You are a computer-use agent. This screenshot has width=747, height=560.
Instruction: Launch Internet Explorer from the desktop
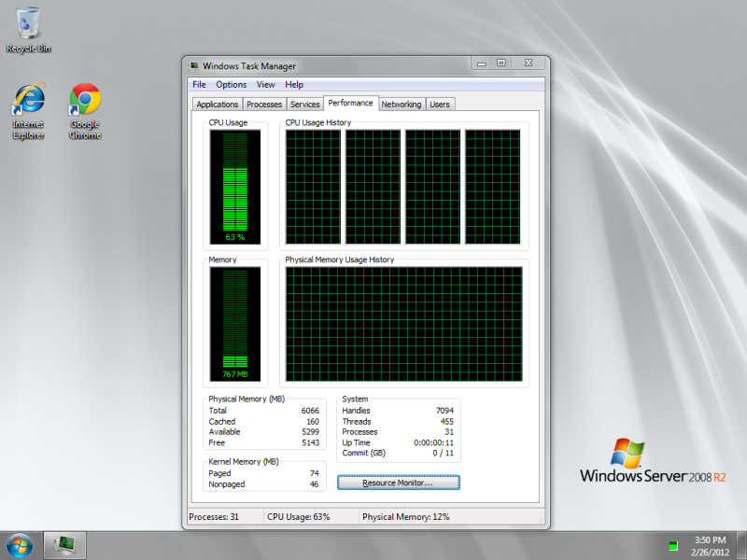28,110
